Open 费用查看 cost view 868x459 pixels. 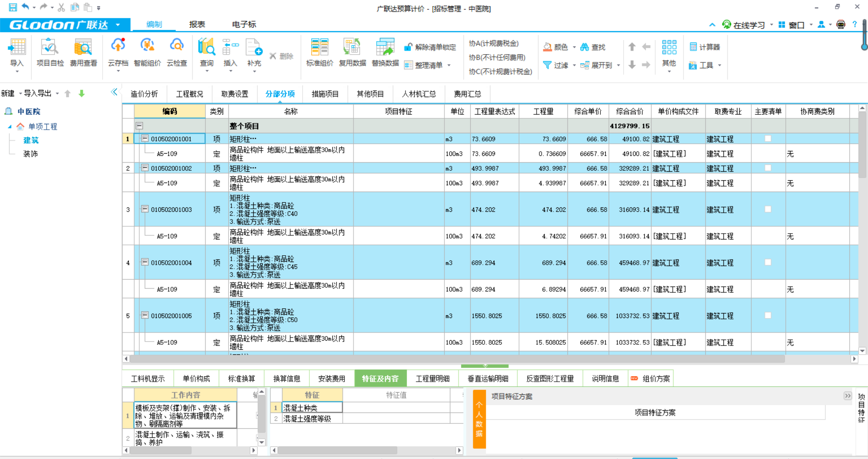[x=83, y=53]
